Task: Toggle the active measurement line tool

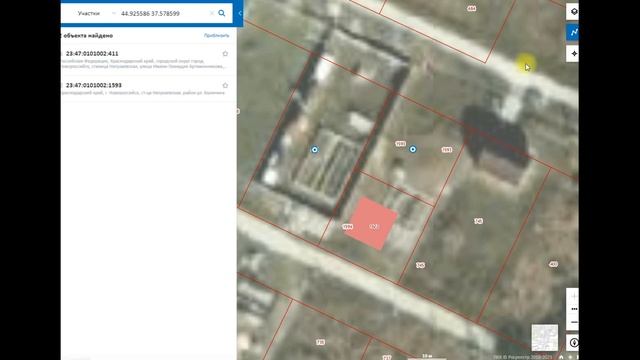Action: click(572, 32)
